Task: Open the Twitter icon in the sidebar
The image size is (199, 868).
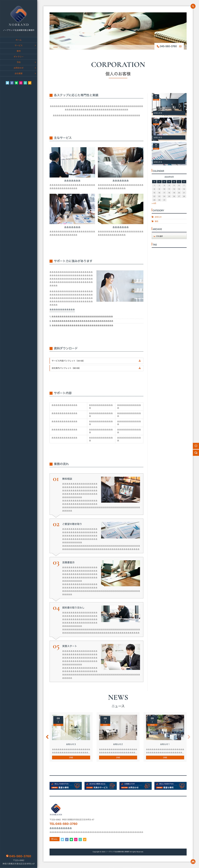Action: click(x=7, y=83)
